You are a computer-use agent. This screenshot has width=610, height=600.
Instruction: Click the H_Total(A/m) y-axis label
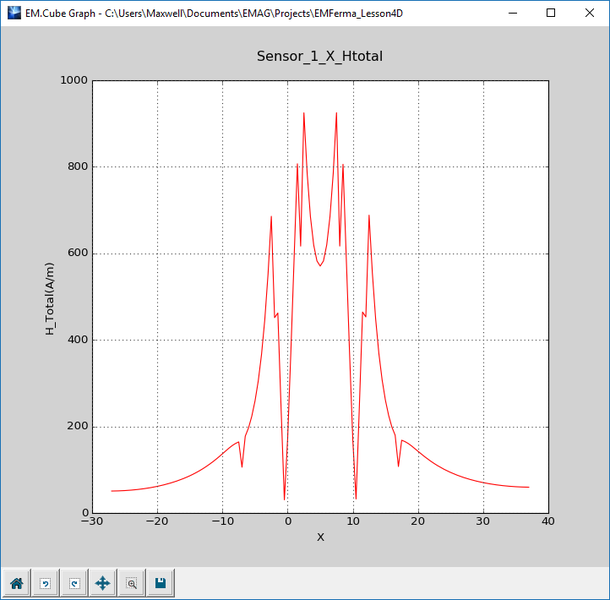[x=49, y=297]
